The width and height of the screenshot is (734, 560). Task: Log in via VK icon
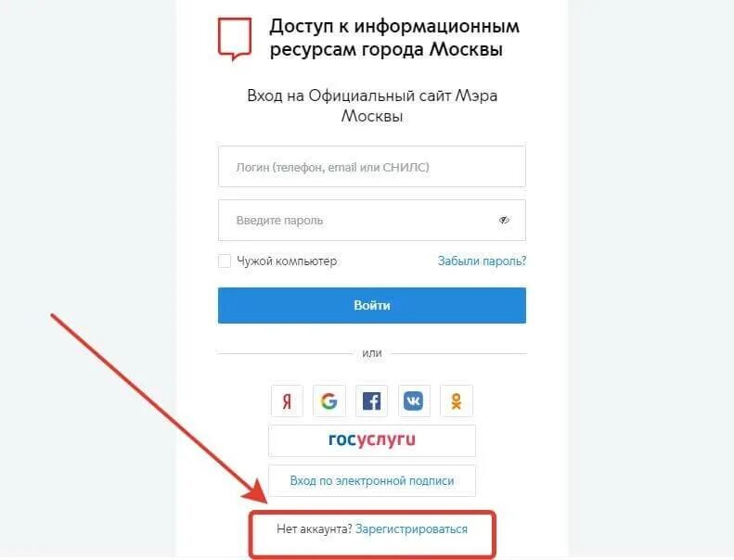(414, 401)
